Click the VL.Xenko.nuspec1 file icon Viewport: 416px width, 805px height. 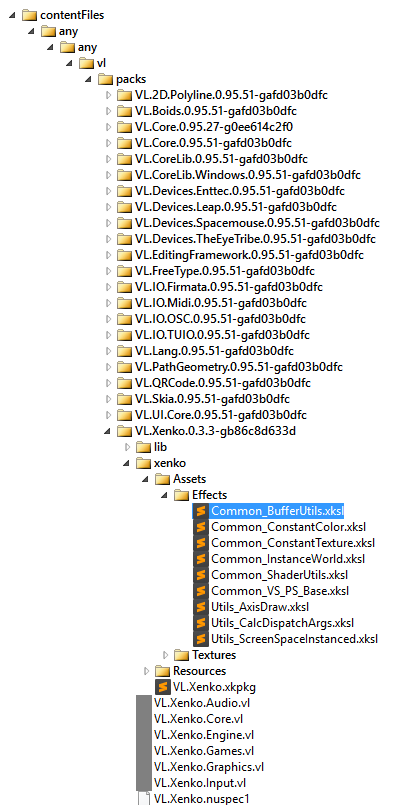tap(144, 798)
